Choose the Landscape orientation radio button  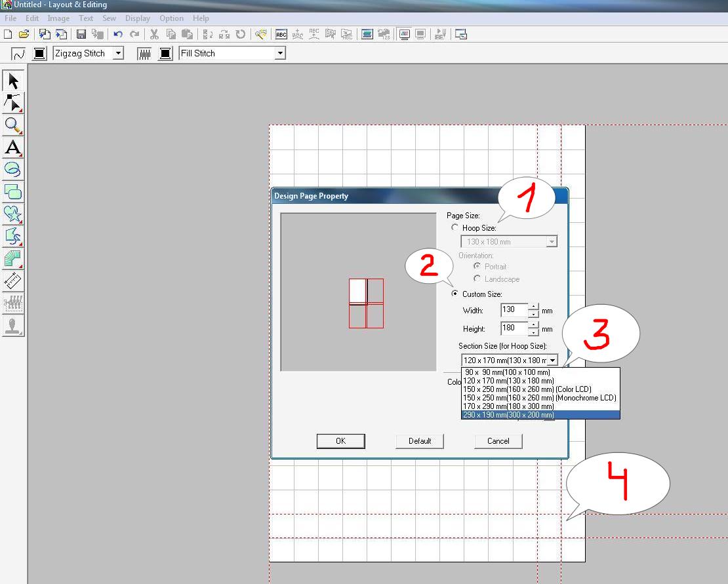pyautogui.click(x=477, y=279)
